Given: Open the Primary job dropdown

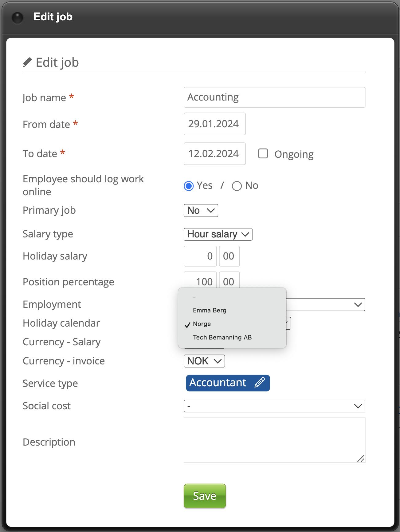Looking at the screenshot, I should [201, 211].
